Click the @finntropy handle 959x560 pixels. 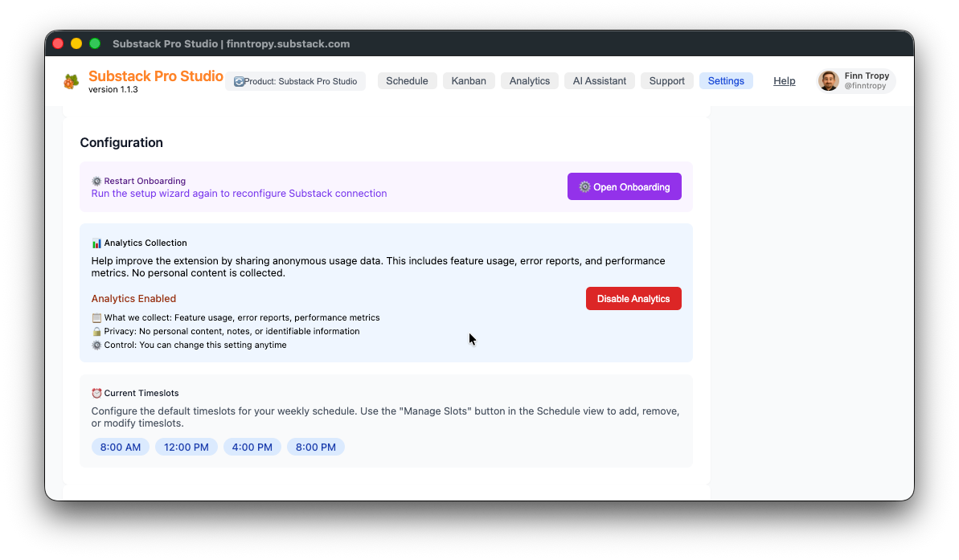[x=866, y=86]
